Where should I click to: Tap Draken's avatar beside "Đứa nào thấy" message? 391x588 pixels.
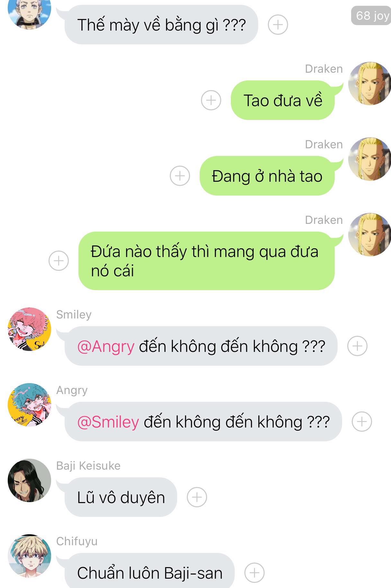[370, 234]
